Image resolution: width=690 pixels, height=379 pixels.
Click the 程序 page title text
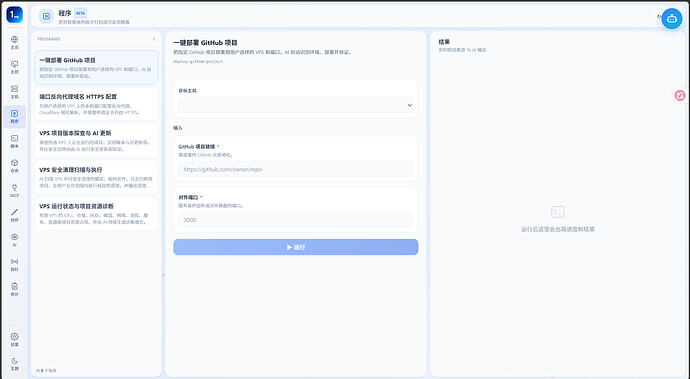[x=65, y=13]
